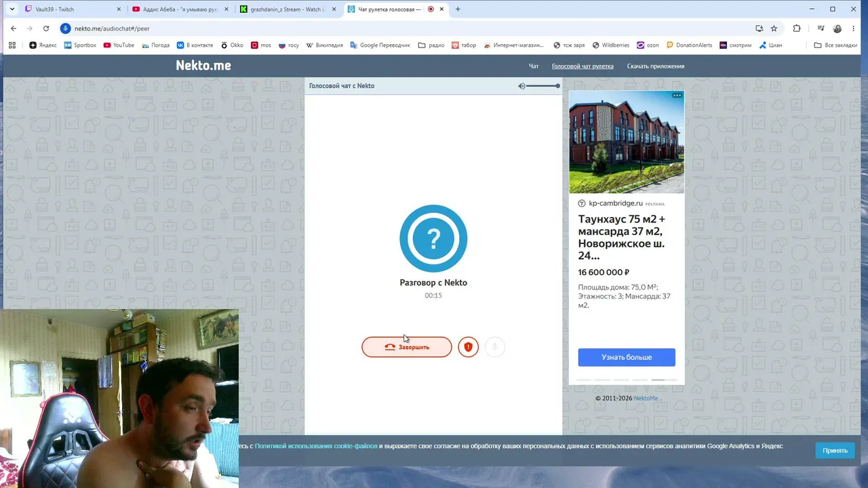Open the Sportbox bookmark
The image size is (868, 488).
coord(80,45)
